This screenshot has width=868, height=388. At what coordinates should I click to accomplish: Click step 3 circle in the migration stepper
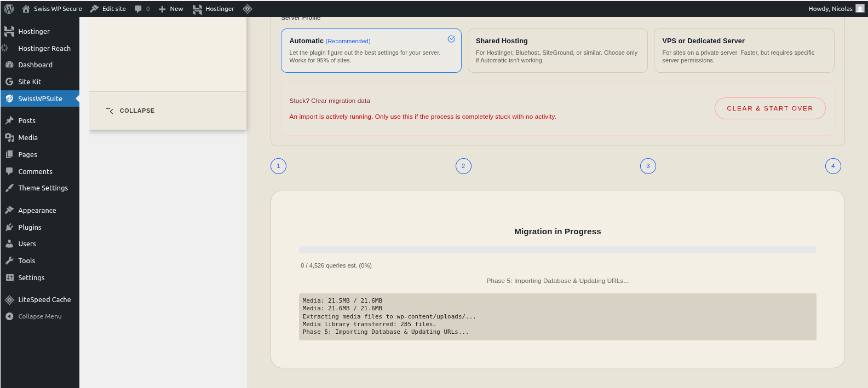point(648,166)
